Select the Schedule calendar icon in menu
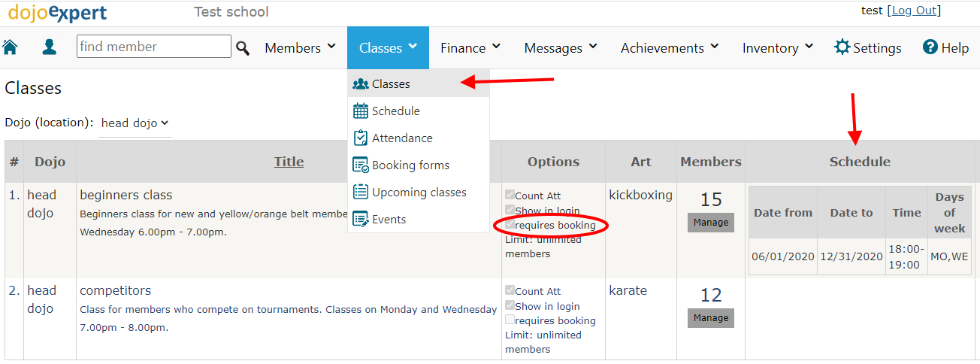The height and width of the screenshot is (364, 980). click(360, 111)
